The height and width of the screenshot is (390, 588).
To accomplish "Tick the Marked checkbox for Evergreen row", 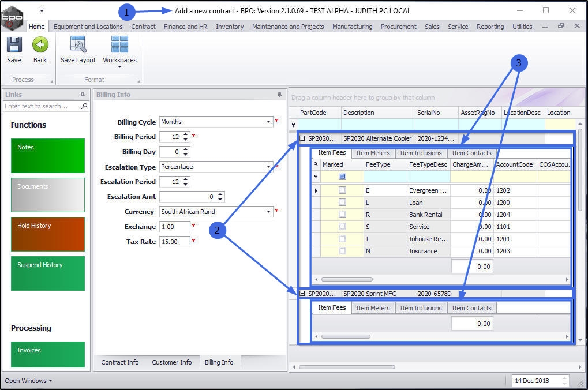I will pos(342,190).
